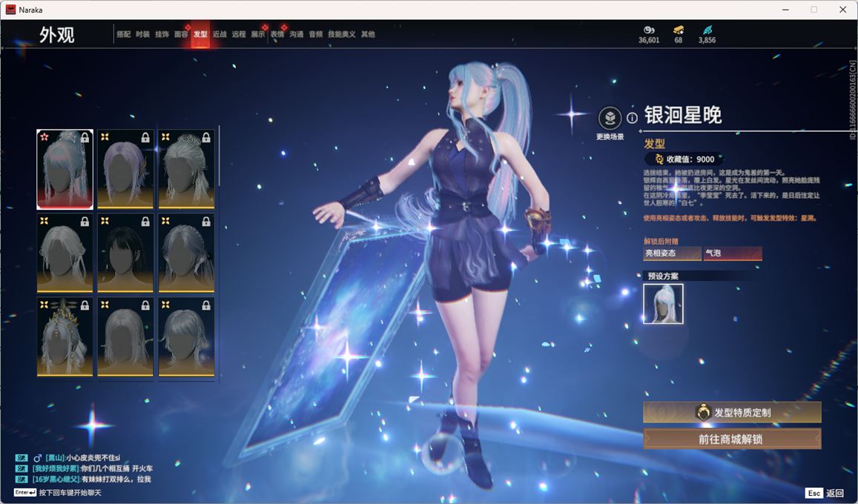Click the lock icon on the black hair thumbnail

click(x=145, y=222)
